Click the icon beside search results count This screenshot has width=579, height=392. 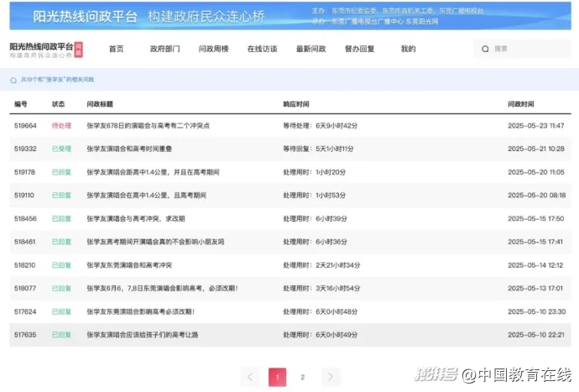(13, 81)
